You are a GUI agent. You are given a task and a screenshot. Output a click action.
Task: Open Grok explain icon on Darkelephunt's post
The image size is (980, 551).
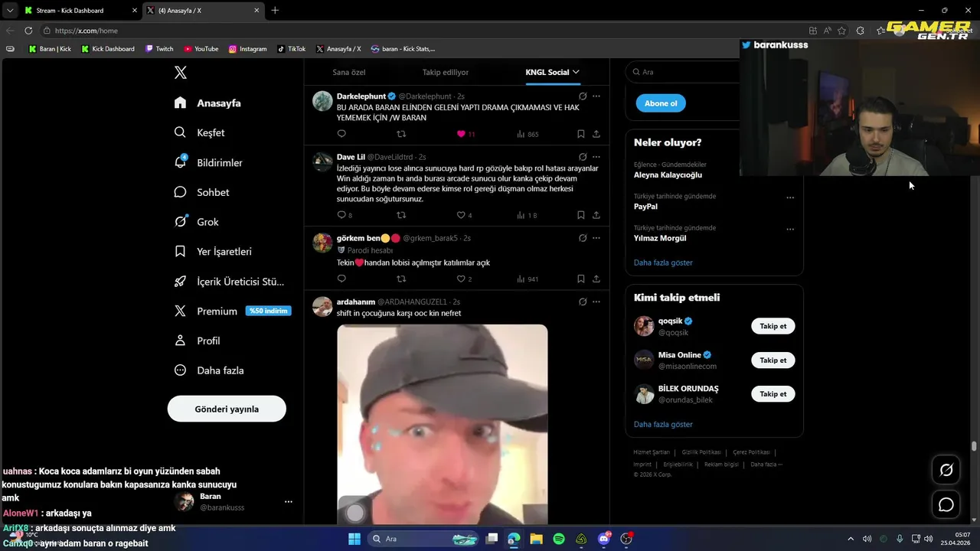tap(583, 96)
